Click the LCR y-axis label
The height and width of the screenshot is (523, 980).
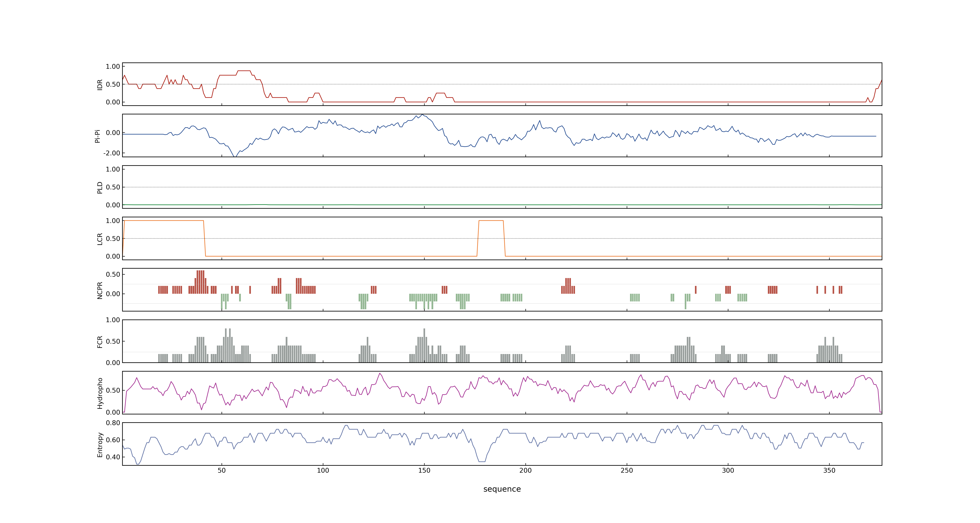pyautogui.click(x=100, y=239)
